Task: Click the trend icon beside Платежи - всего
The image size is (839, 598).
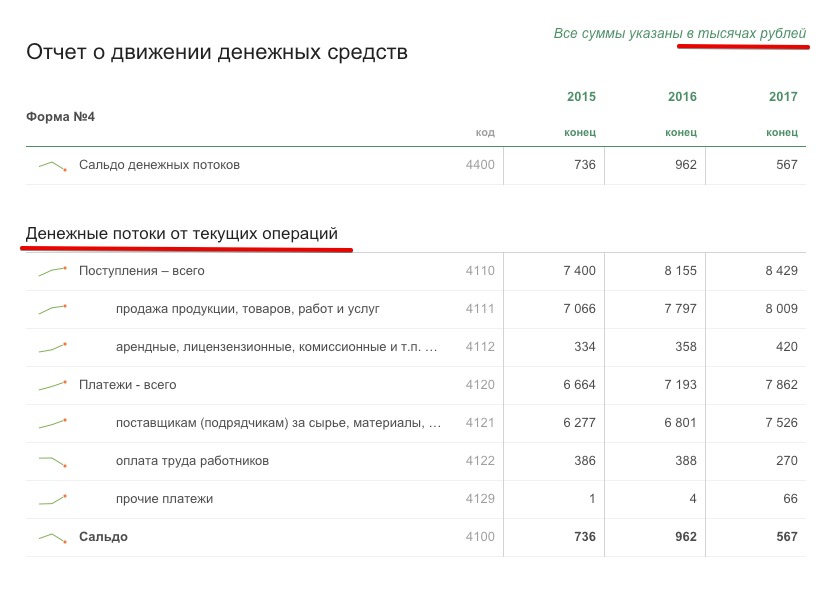Action: click(52, 385)
